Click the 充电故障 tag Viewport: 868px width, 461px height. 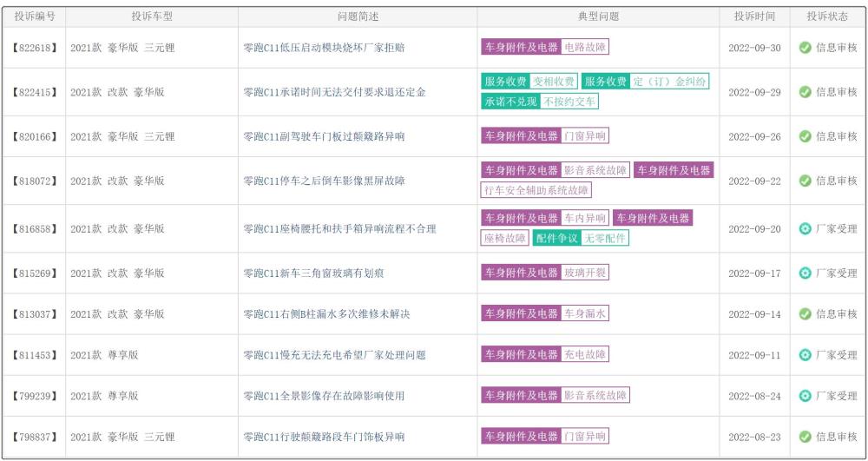(x=585, y=354)
